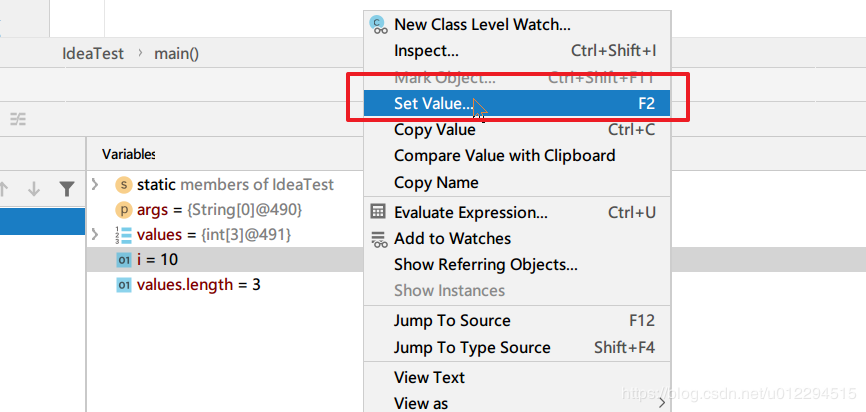This screenshot has width=866, height=412.
Task: Click the array icon next to values
Action: (124, 235)
